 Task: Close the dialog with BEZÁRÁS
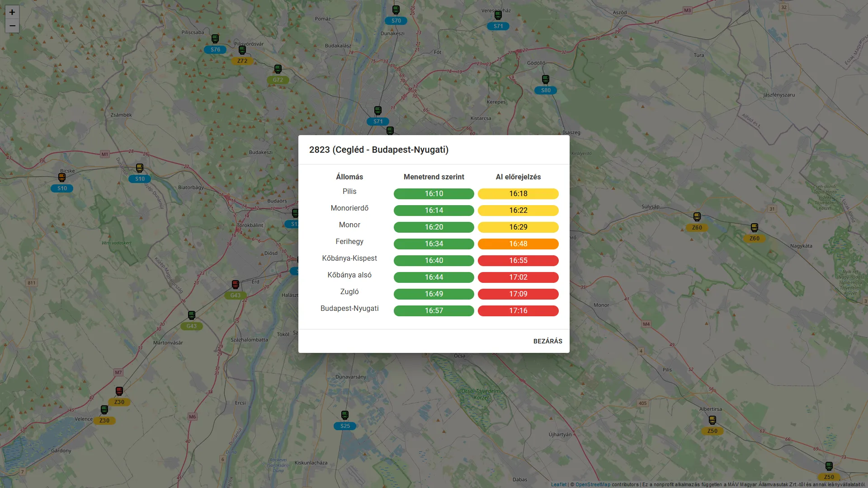[x=548, y=341]
